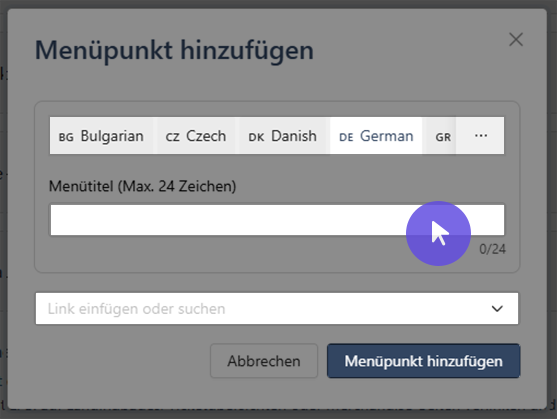Cancel with the Abbrechen button
Screen dimensions: 557x419
point(264,361)
